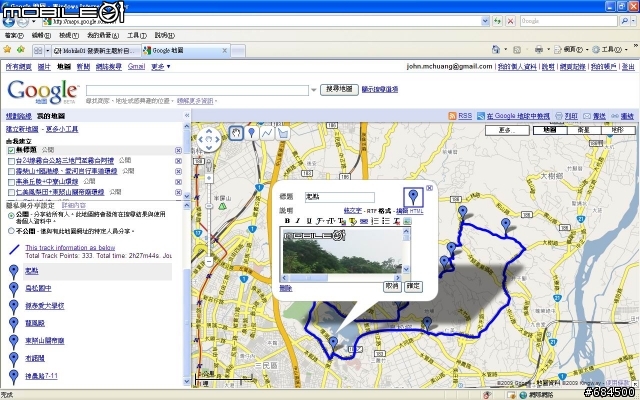The height and width of the screenshot is (400, 640).
Task: Open the font size picker in editor
Action: [x=330, y=221]
